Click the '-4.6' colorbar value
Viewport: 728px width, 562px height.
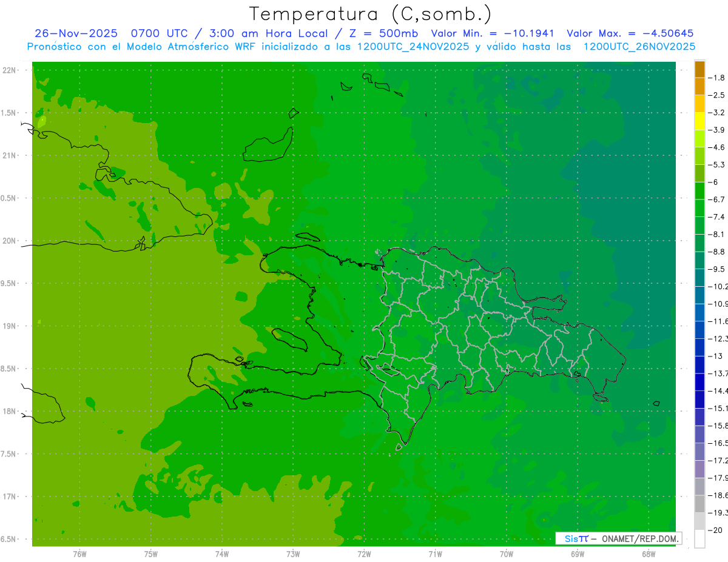718,147
